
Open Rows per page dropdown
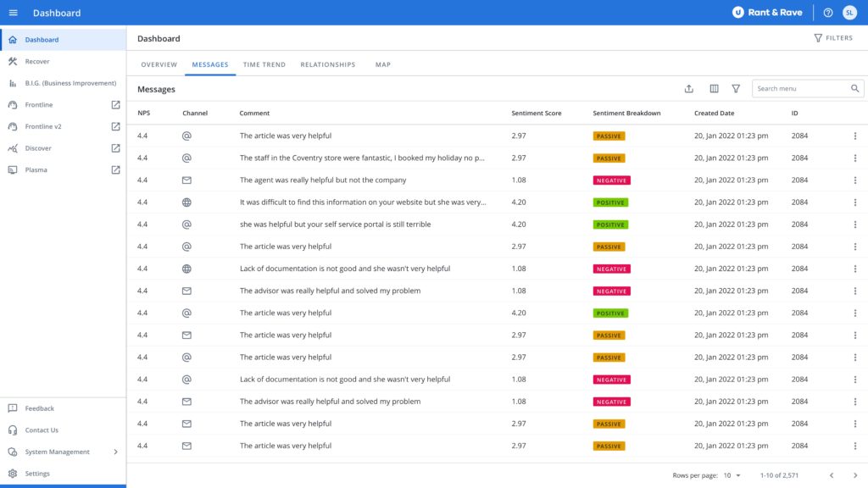tap(732, 475)
